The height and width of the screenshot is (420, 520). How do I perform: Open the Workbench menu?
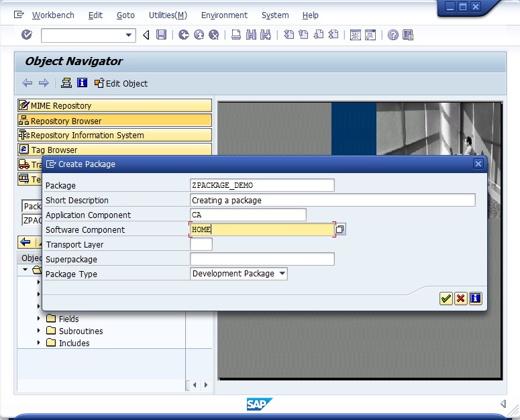[x=53, y=15]
